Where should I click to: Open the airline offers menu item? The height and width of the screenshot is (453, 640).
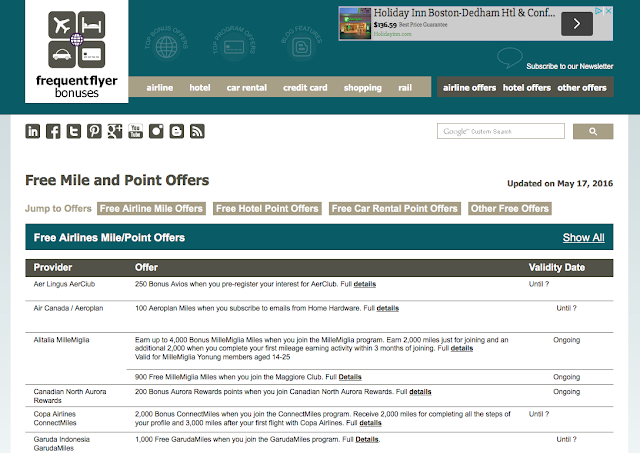[469, 87]
